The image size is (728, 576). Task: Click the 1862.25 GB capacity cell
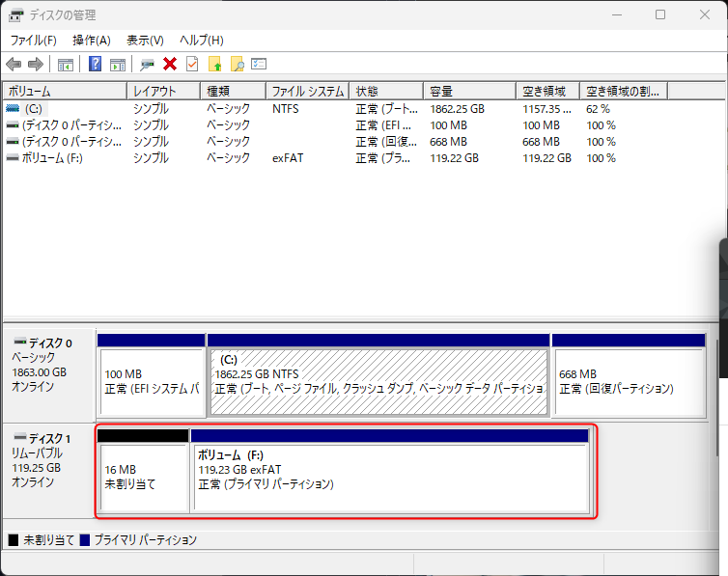click(x=458, y=109)
